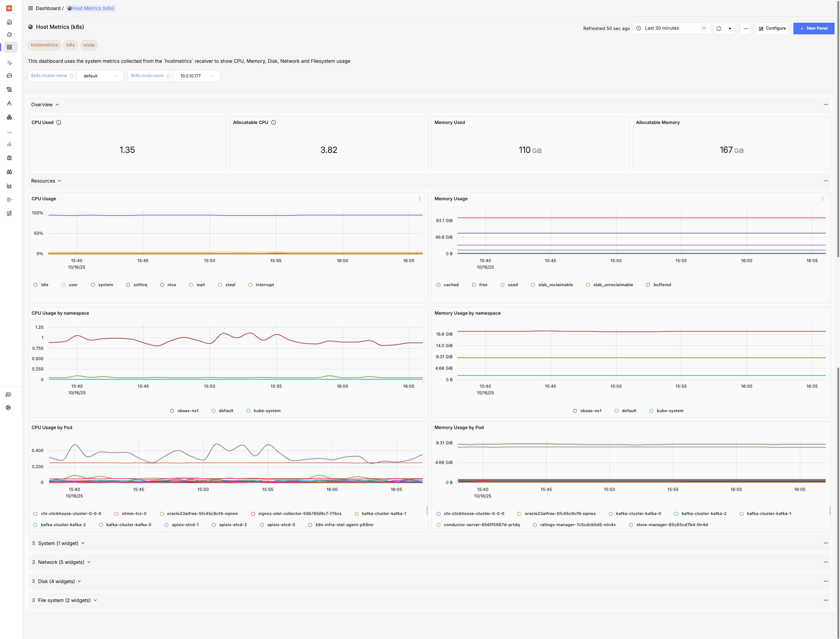Open the more options (...) menu in header

(x=746, y=28)
